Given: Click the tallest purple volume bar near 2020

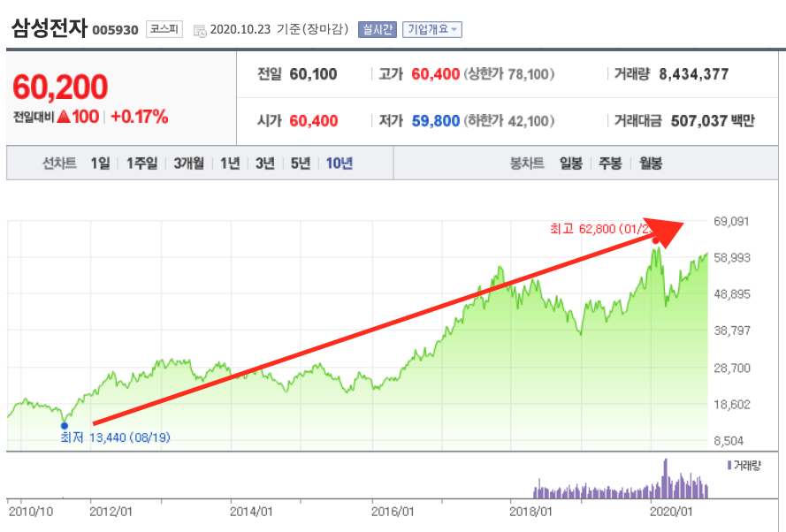Looking at the screenshot, I should coord(665,478).
